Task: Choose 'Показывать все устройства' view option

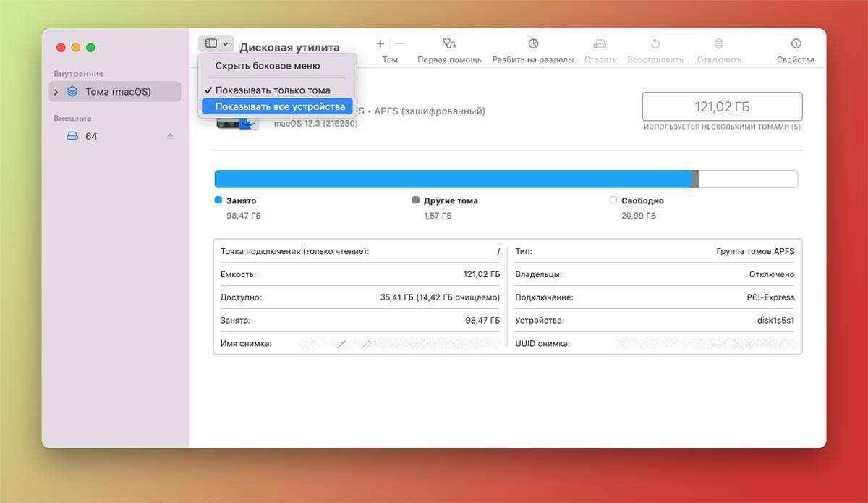Action: (x=280, y=106)
